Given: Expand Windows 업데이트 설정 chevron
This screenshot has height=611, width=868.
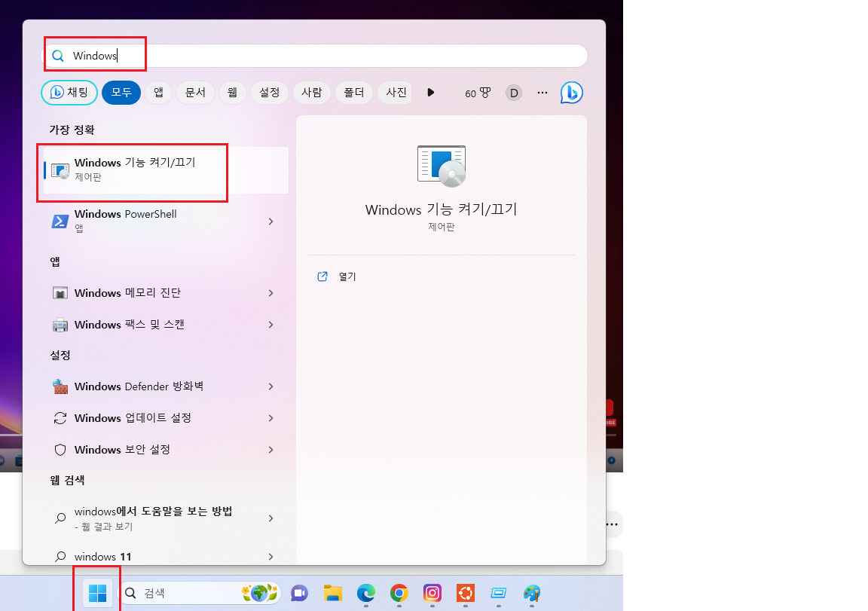Looking at the screenshot, I should (x=270, y=418).
